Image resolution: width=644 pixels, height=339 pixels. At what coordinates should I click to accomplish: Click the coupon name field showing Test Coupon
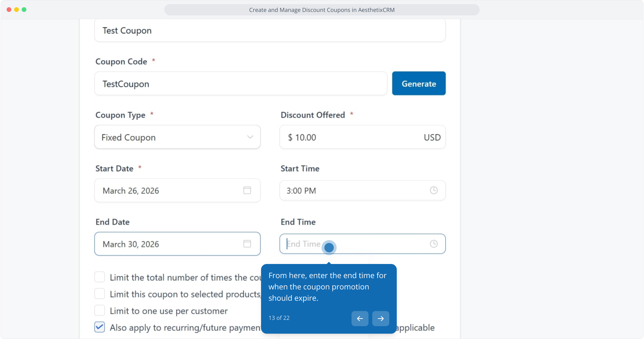(x=270, y=30)
